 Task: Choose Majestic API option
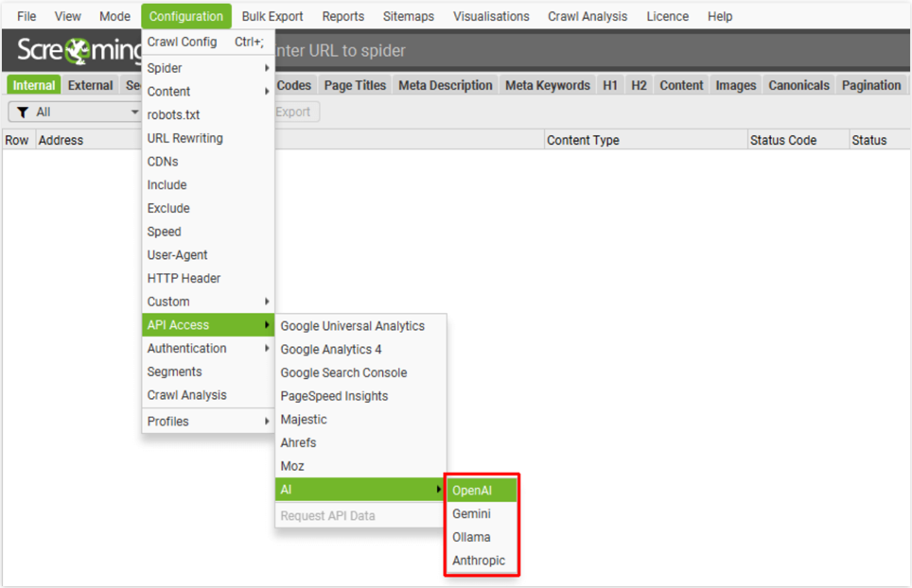(x=360, y=419)
